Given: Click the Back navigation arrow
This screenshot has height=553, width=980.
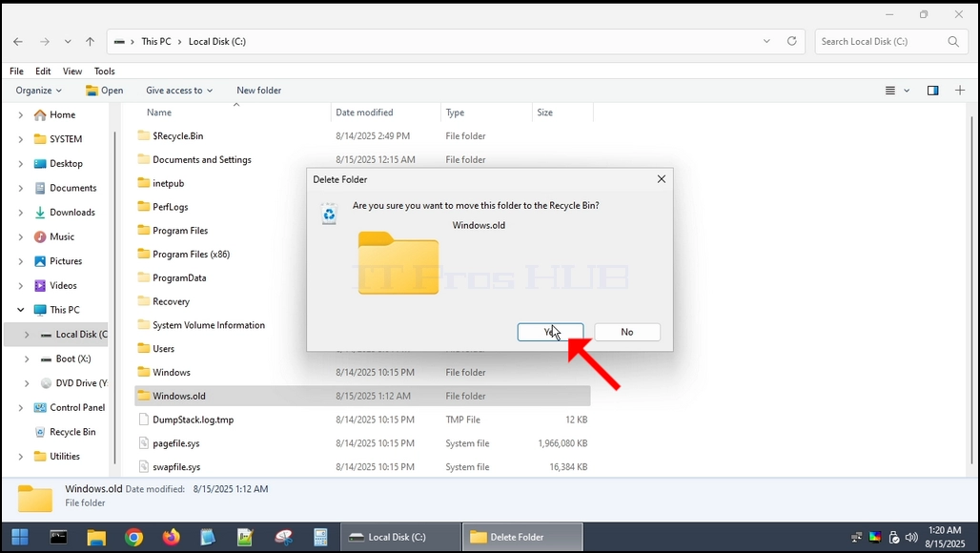Looking at the screenshot, I should (x=18, y=42).
